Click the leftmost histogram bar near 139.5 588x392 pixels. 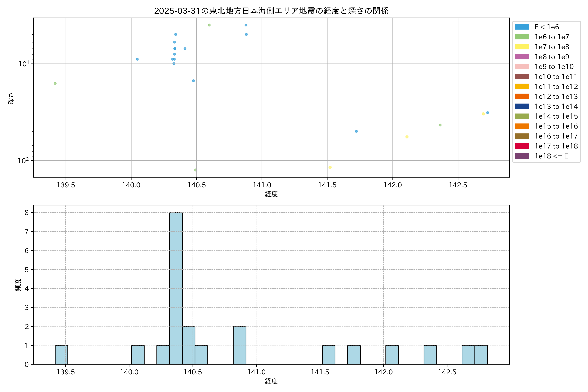(x=61, y=354)
